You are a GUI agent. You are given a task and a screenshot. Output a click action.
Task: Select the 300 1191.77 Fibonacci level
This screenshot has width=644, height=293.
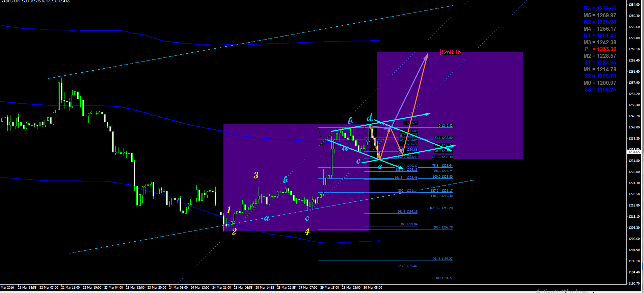[x=444, y=278]
